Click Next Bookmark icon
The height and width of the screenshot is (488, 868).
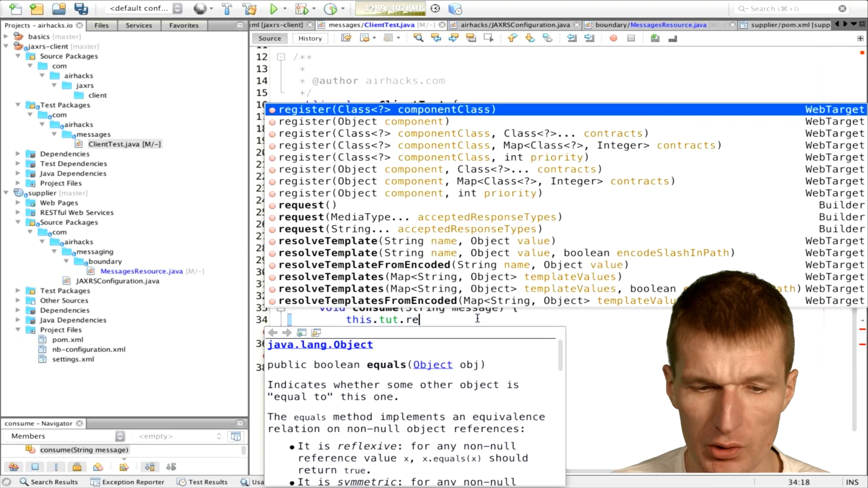(530, 38)
